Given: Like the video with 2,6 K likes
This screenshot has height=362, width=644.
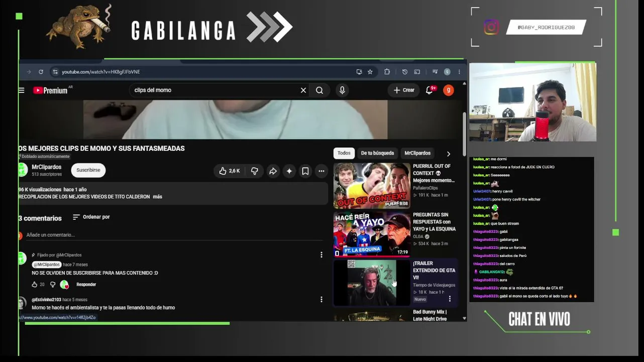Looking at the screenshot, I should (x=229, y=171).
